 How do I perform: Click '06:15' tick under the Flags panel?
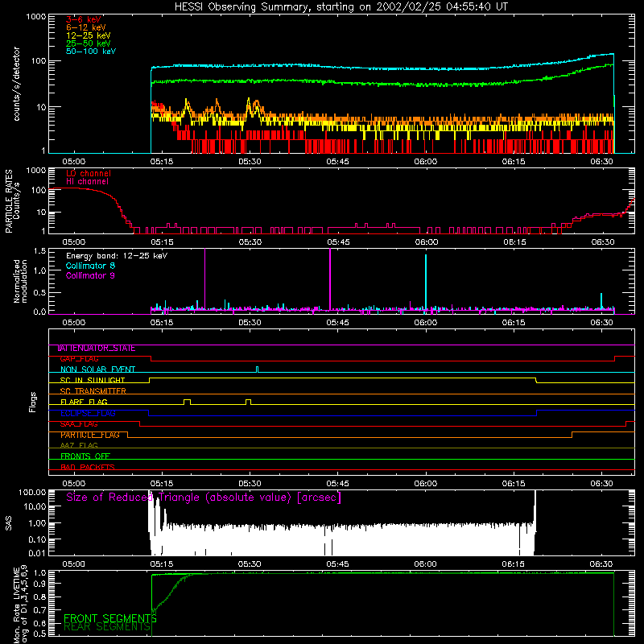click(x=514, y=484)
